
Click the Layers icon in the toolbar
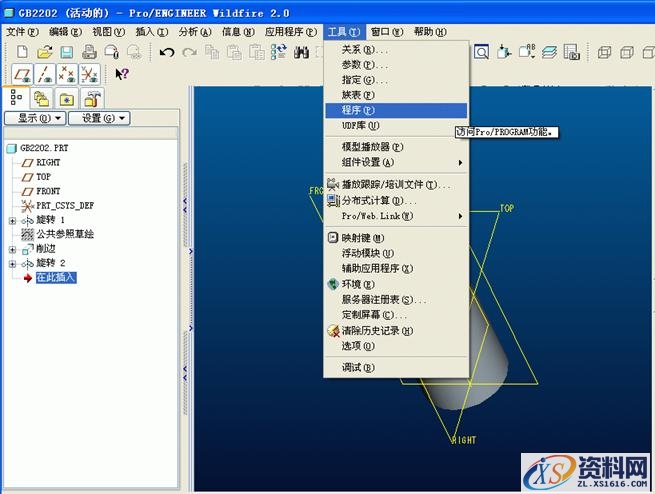pyautogui.click(x=549, y=52)
